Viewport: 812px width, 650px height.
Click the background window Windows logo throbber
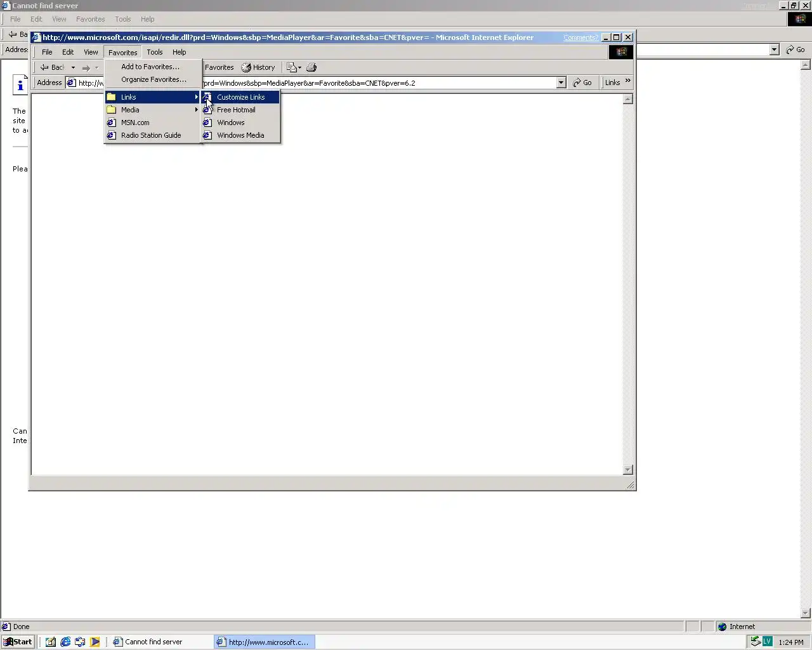[799, 19]
